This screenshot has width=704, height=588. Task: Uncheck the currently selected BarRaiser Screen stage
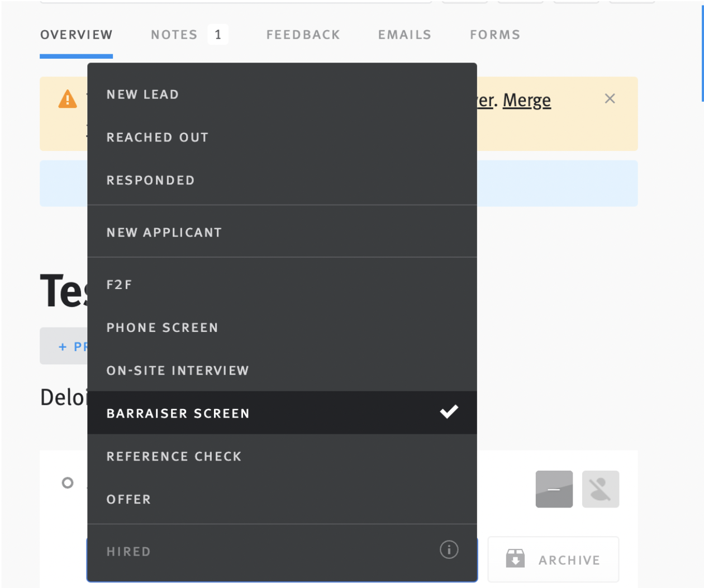(178, 413)
